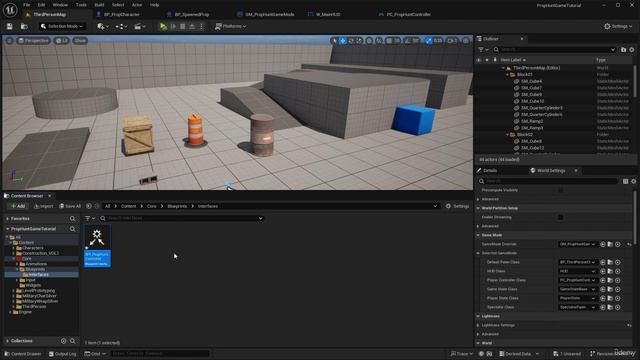Open the BP_PropCharacter editor tab
Image resolution: width=640 pixels, height=360 pixels.
coord(122,14)
